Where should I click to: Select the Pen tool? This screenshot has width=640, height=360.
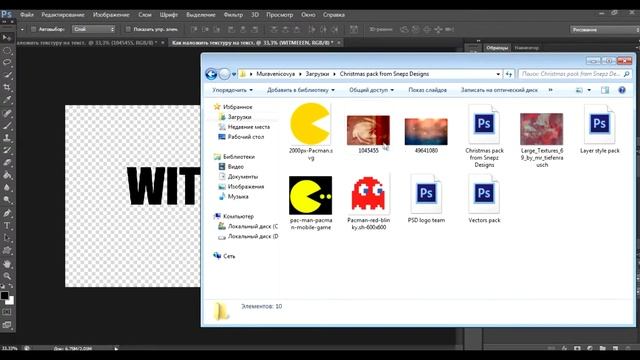click(7, 213)
